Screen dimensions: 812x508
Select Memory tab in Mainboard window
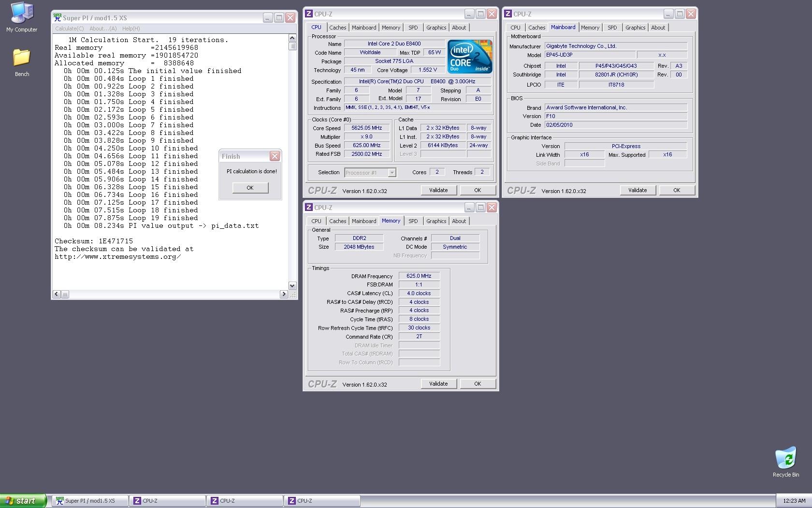[590, 28]
